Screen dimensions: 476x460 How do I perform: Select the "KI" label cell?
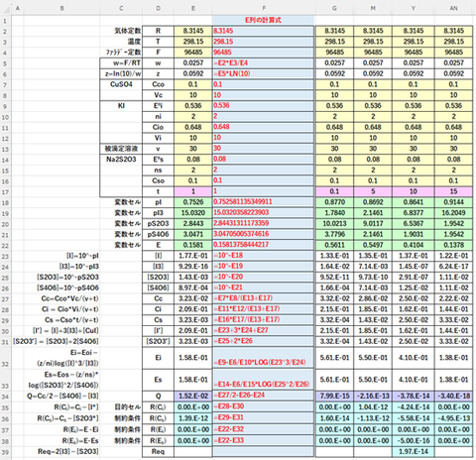point(121,106)
